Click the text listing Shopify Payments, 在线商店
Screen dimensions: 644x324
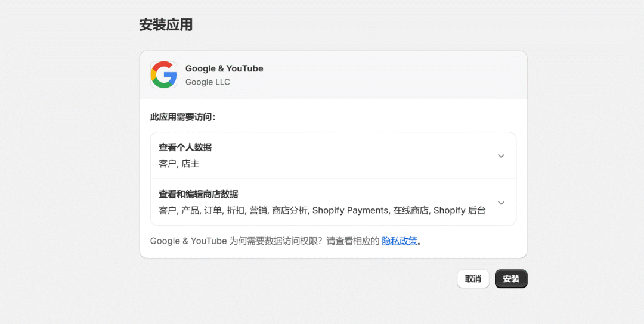click(x=322, y=211)
